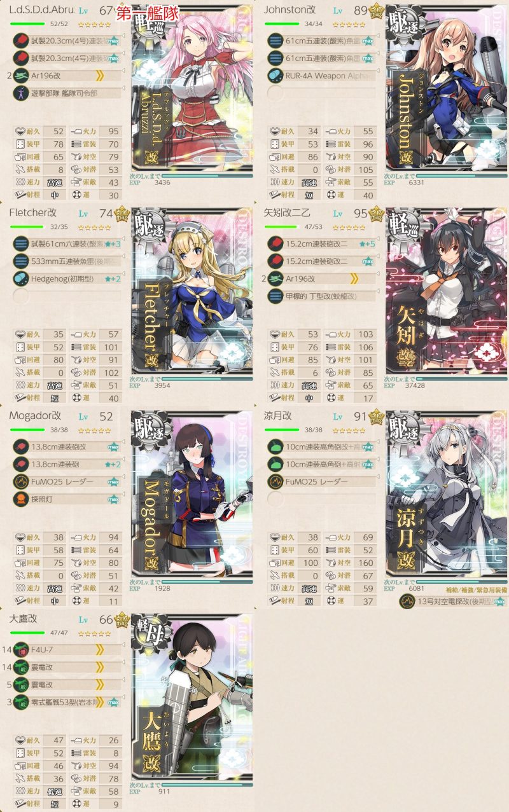This screenshot has width=509, height=812.
Task: Open the 大鷹改 ship card image
Action: (192, 699)
